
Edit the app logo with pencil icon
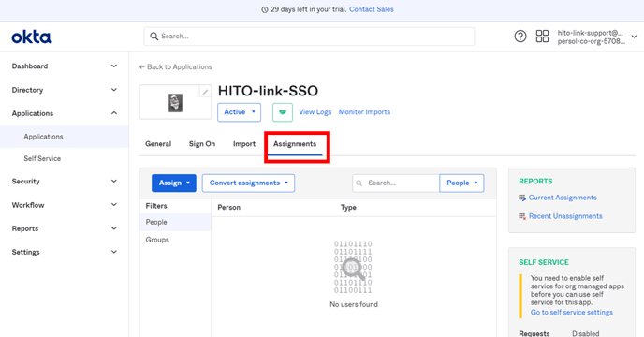pos(205,92)
